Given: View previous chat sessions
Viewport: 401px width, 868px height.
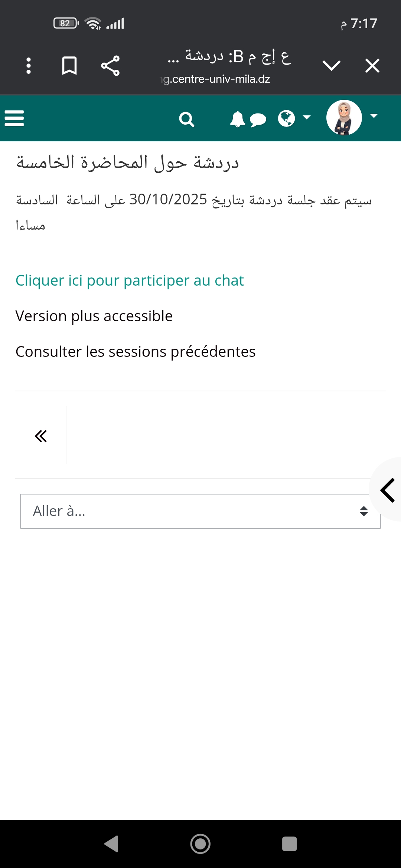Looking at the screenshot, I should 136,352.
